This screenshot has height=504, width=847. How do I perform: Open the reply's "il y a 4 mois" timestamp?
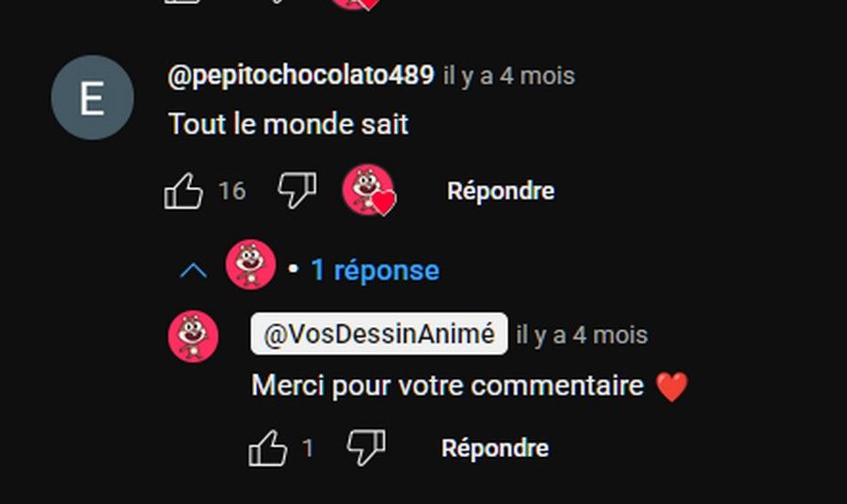[x=582, y=335]
